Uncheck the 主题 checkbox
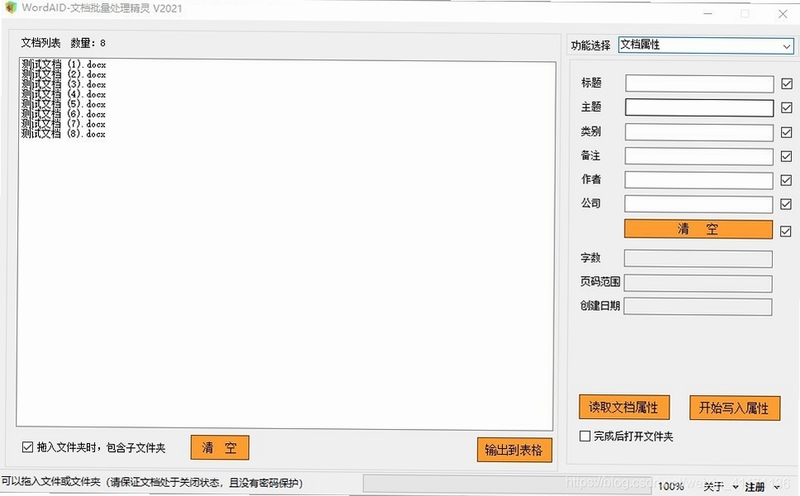The width and height of the screenshot is (800, 496). click(787, 108)
